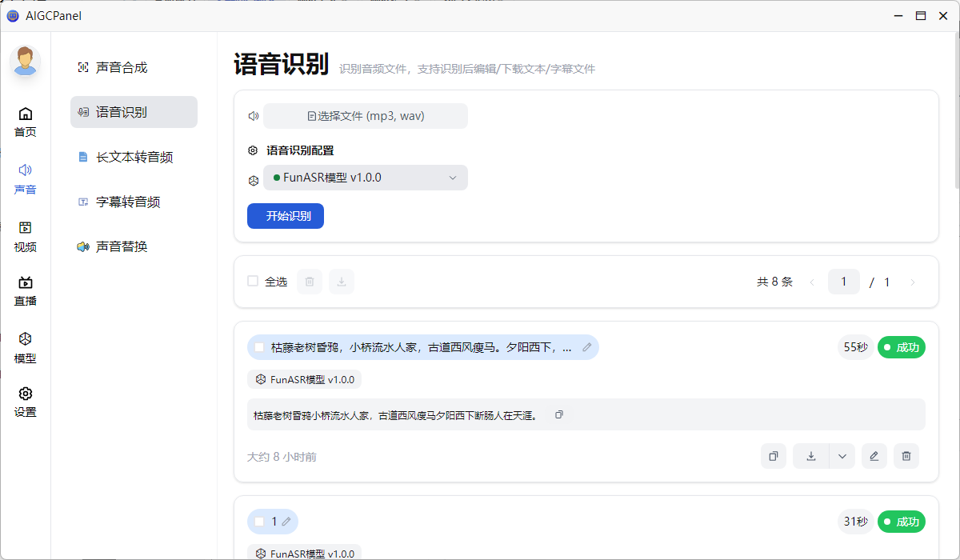This screenshot has width=960, height=560.
Task: Go to next page arrow in pagination
Action: (x=913, y=282)
